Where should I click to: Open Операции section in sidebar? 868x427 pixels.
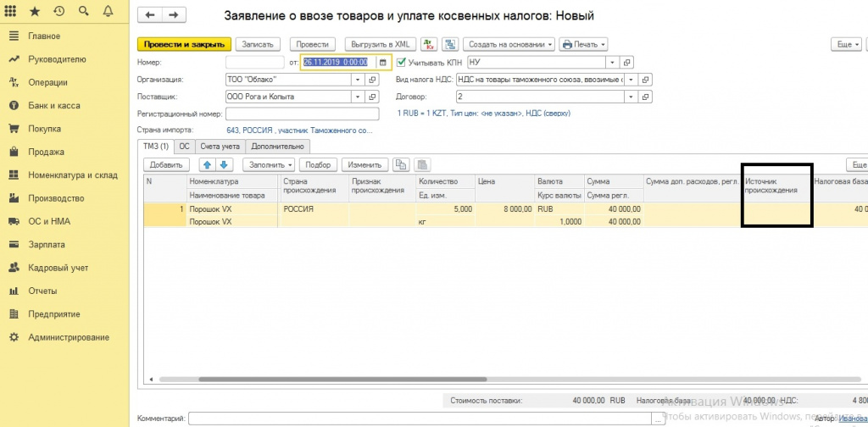tap(47, 82)
